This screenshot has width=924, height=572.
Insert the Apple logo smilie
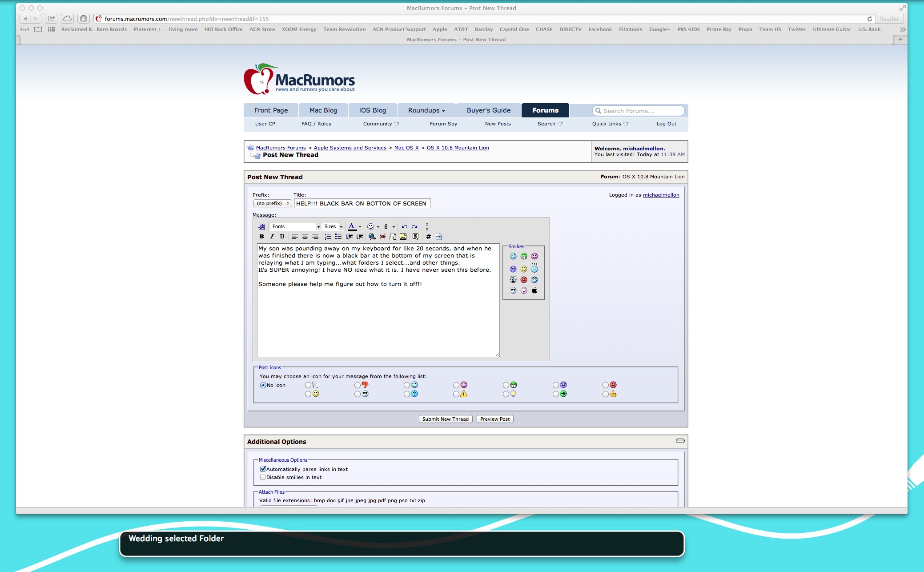click(534, 290)
